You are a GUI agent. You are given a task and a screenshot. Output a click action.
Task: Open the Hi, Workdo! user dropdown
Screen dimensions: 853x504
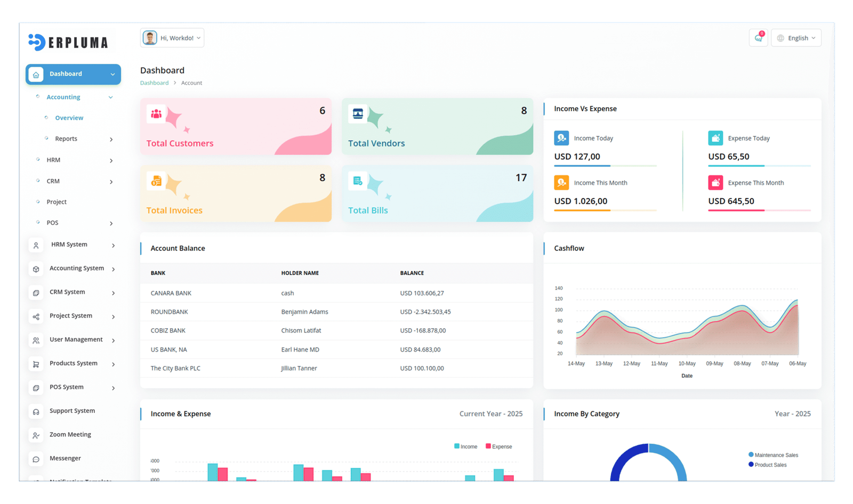tap(172, 38)
